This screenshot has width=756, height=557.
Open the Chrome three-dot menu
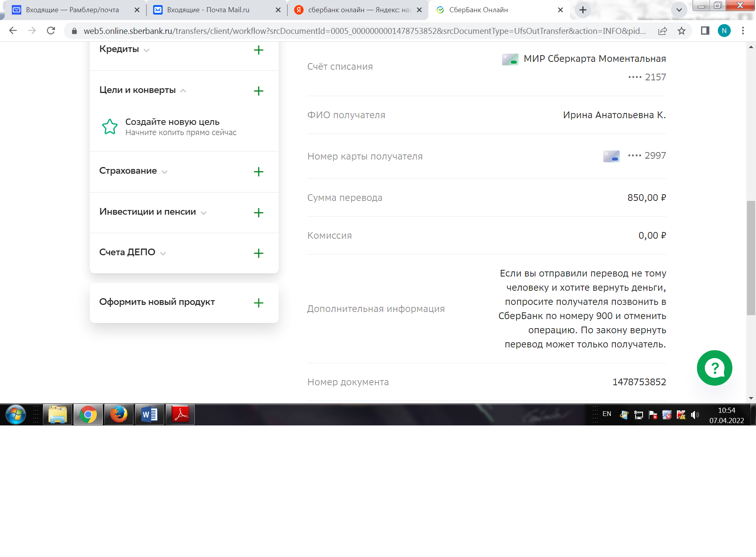point(743,31)
